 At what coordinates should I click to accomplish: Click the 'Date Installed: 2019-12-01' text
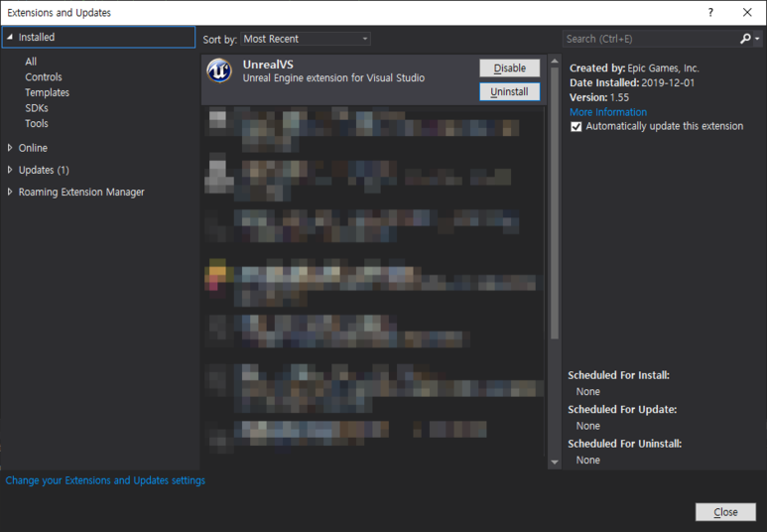(x=632, y=82)
